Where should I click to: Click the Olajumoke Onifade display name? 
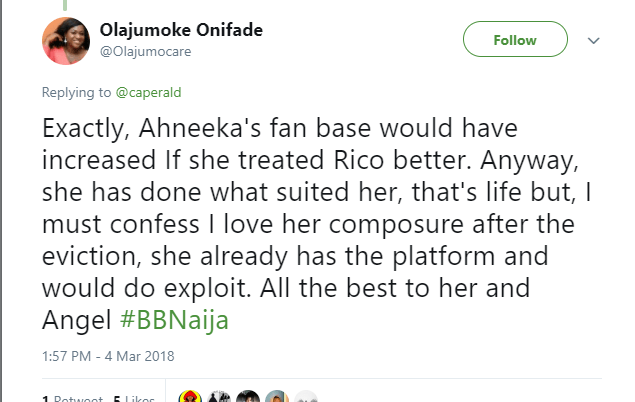(182, 29)
